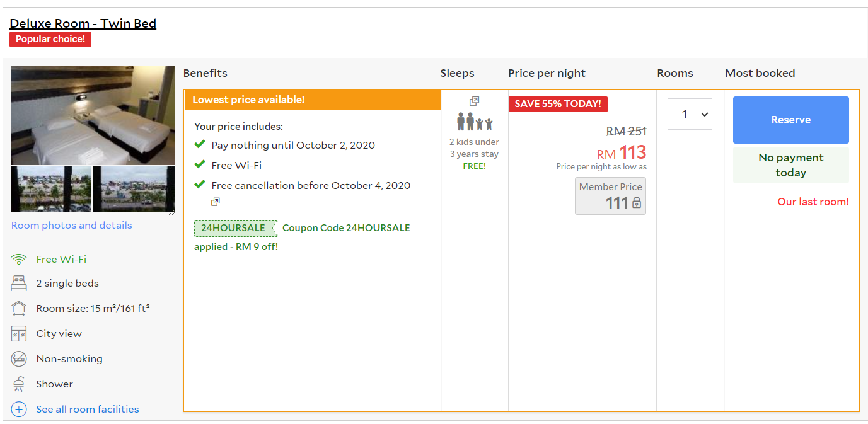Open the Rooms quantity dropdown
The image size is (868, 424).
[x=690, y=114]
